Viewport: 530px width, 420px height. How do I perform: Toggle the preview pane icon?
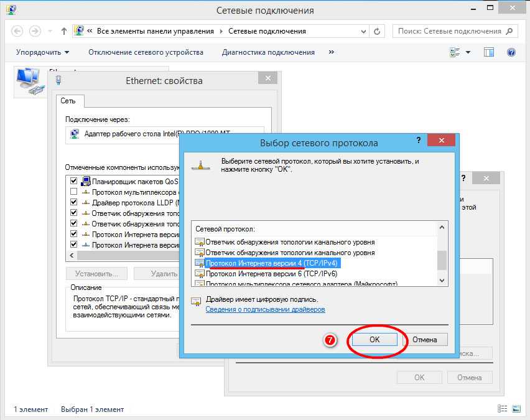[489, 52]
